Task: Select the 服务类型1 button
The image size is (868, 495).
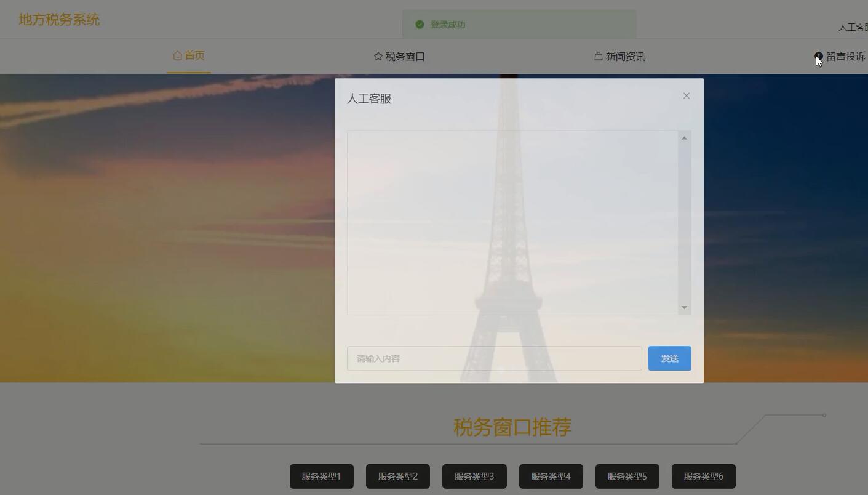Action: (x=322, y=476)
